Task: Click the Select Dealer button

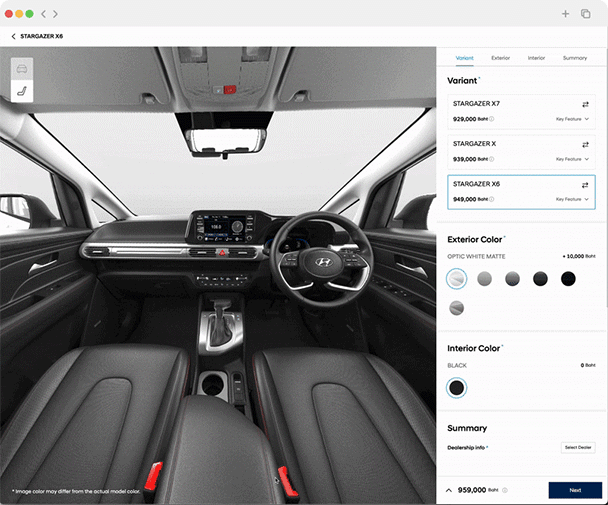Action: [578, 448]
